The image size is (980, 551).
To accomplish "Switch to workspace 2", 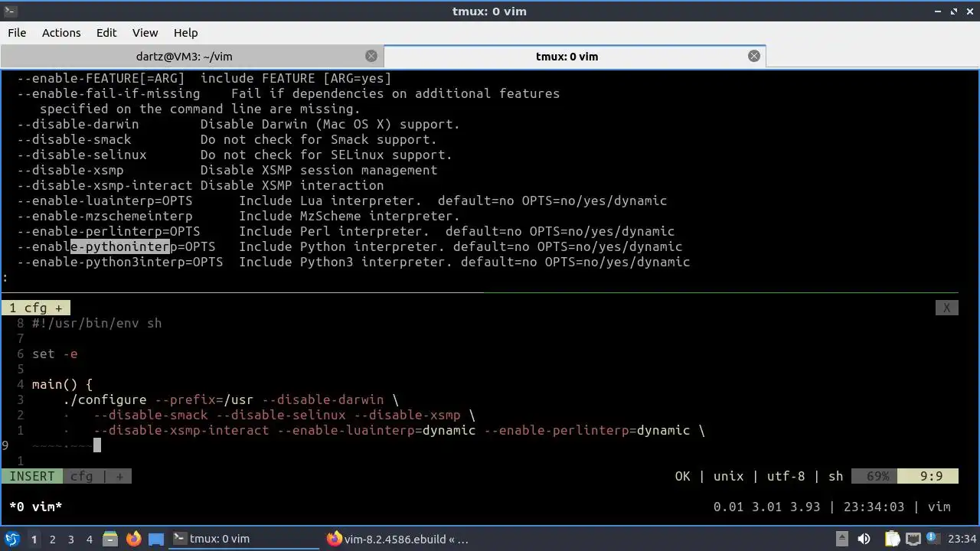I will pyautogui.click(x=52, y=539).
